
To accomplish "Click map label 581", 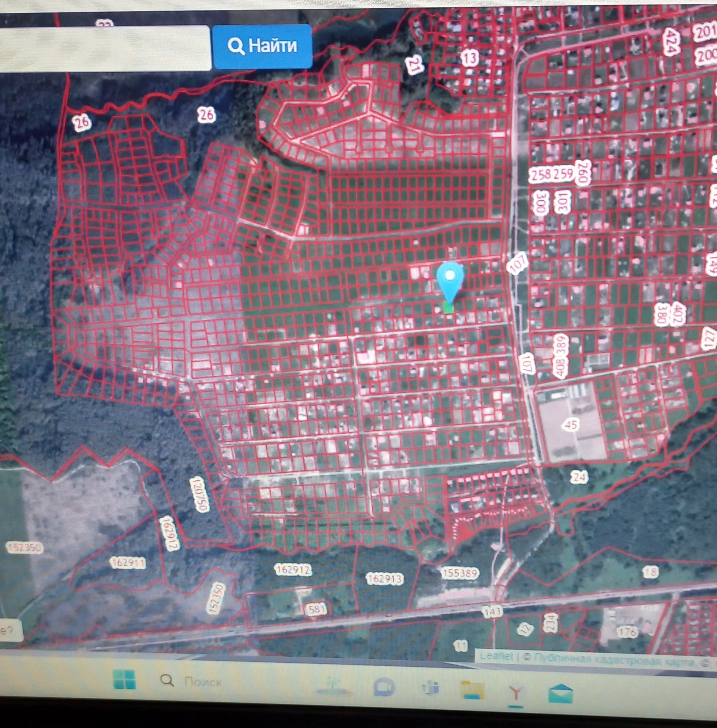I will 316,609.
